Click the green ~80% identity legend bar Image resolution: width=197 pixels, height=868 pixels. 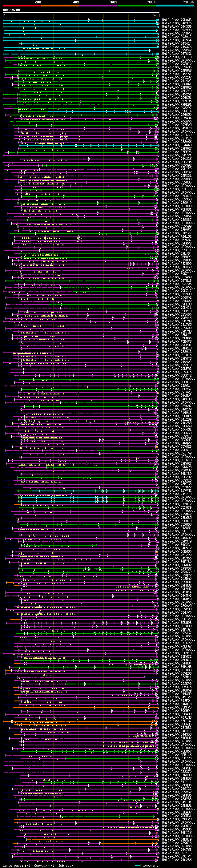137,6
